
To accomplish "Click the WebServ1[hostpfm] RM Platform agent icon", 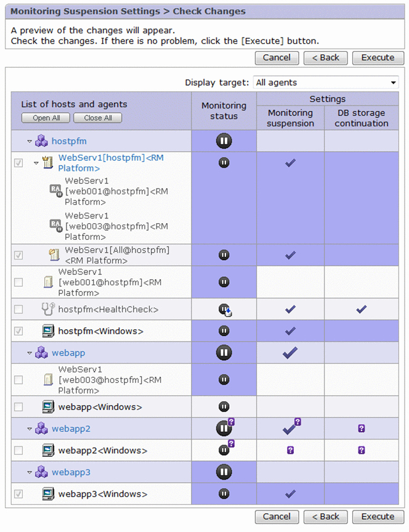I will [47, 163].
